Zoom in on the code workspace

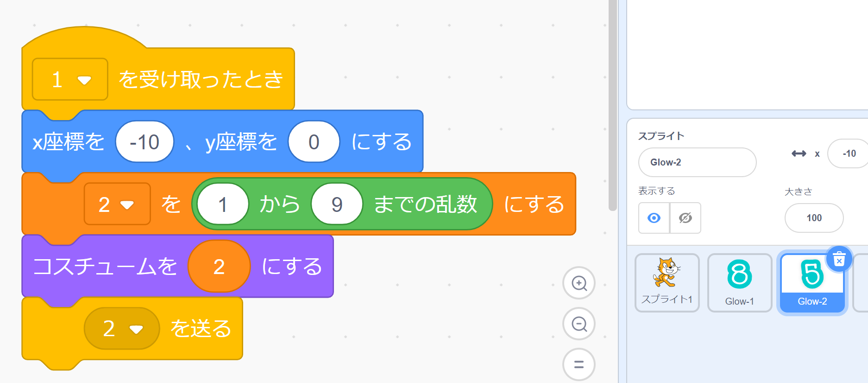click(x=579, y=283)
